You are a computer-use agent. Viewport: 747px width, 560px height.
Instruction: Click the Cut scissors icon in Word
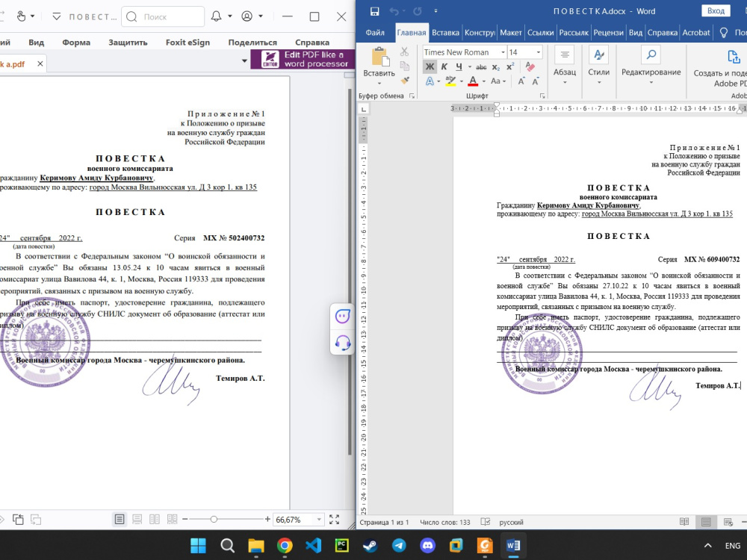pos(404,52)
